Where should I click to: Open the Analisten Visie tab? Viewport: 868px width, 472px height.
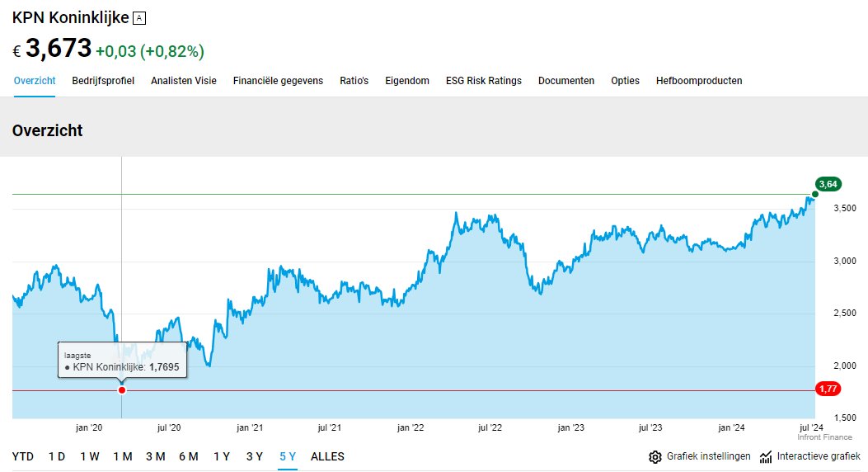point(184,81)
